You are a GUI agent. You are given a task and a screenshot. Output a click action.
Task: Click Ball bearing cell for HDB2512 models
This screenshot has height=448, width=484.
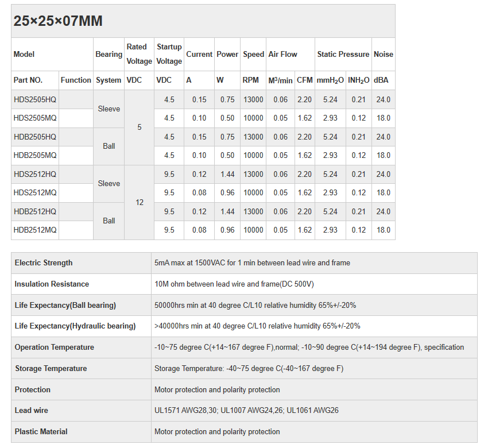[x=109, y=221]
